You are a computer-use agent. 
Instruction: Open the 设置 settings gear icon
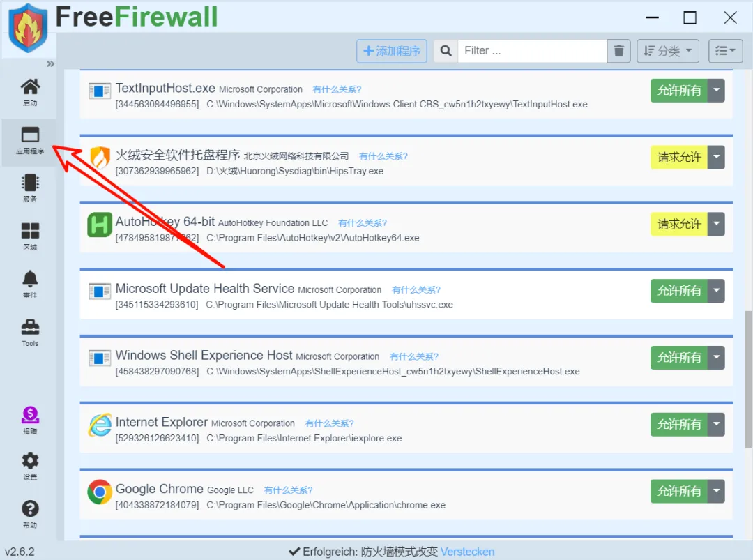coord(30,466)
